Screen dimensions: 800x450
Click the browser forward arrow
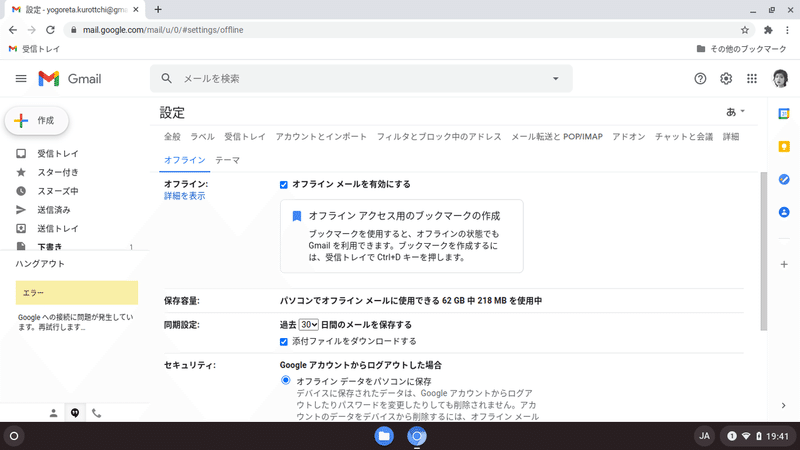click(x=32, y=30)
